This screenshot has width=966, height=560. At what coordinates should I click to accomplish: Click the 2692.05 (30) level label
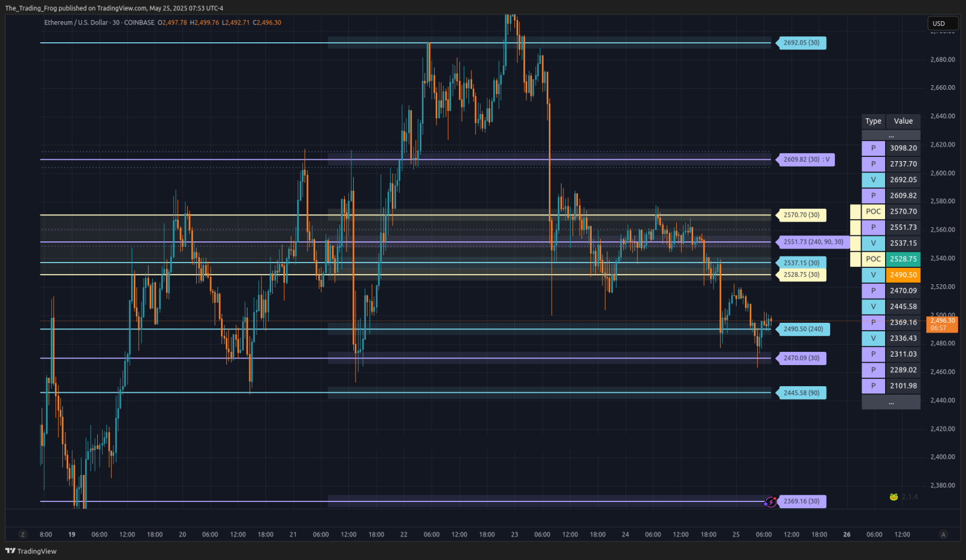(801, 43)
